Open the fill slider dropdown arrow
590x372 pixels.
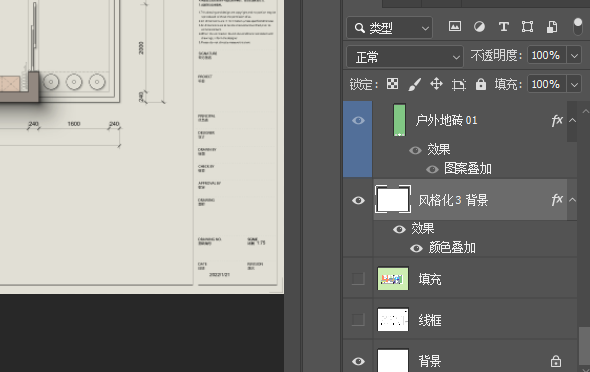click(574, 84)
